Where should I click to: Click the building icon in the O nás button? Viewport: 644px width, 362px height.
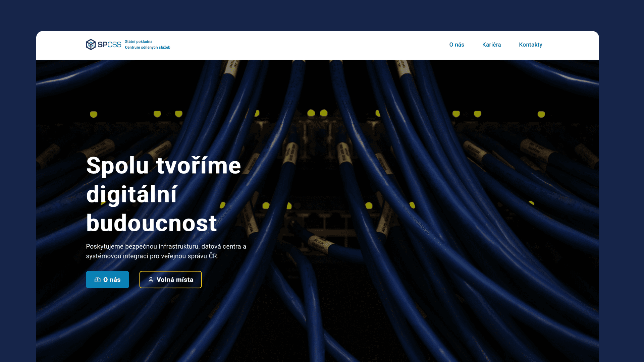click(x=98, y=280)
